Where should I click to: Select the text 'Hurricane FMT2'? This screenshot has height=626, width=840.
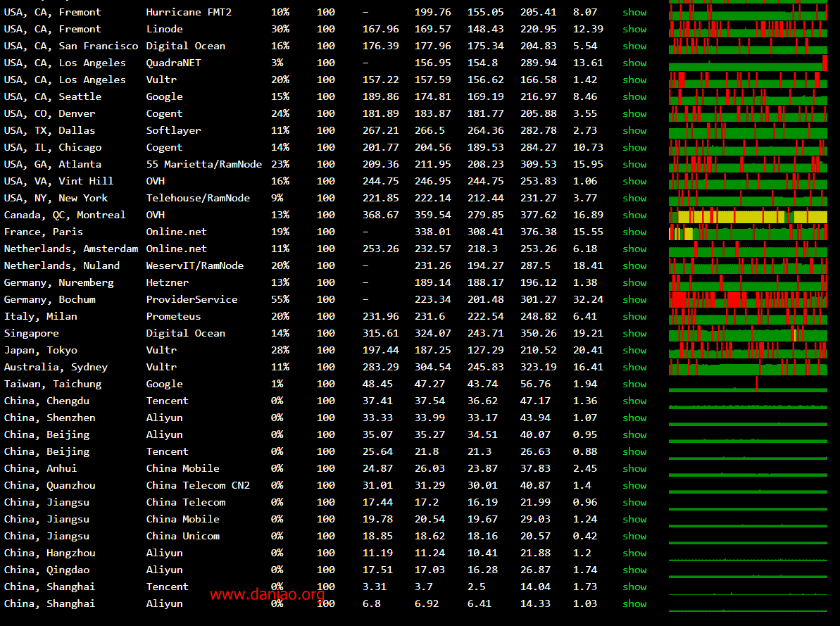(x=189, y=12)
